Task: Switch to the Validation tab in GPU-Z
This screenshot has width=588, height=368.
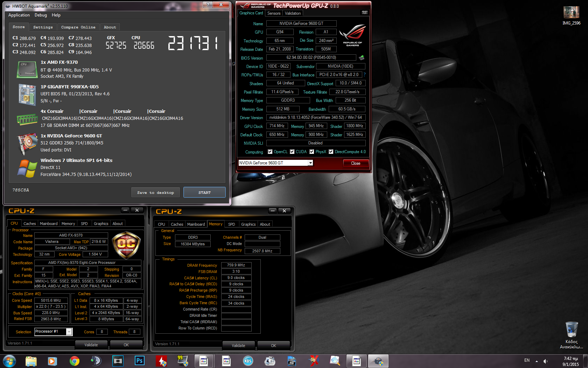Action: [293, 13]
